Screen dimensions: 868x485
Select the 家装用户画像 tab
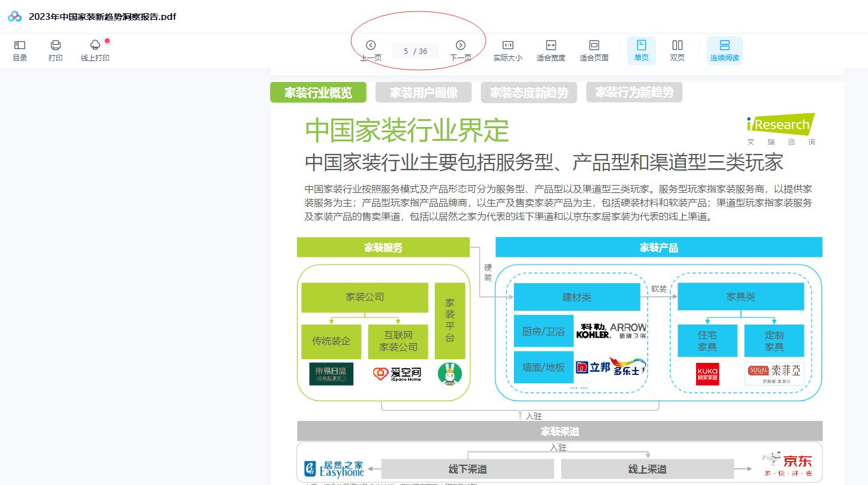coord(424,93)
